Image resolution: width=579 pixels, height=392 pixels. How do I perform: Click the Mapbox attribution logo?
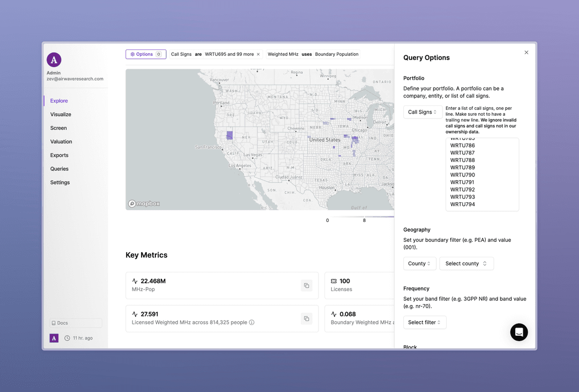pos(144,203)
